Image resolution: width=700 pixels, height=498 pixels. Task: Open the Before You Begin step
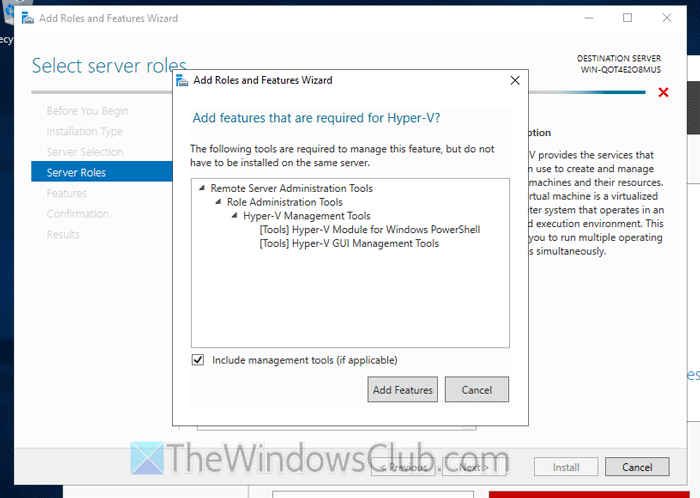(x=88, y=111)
